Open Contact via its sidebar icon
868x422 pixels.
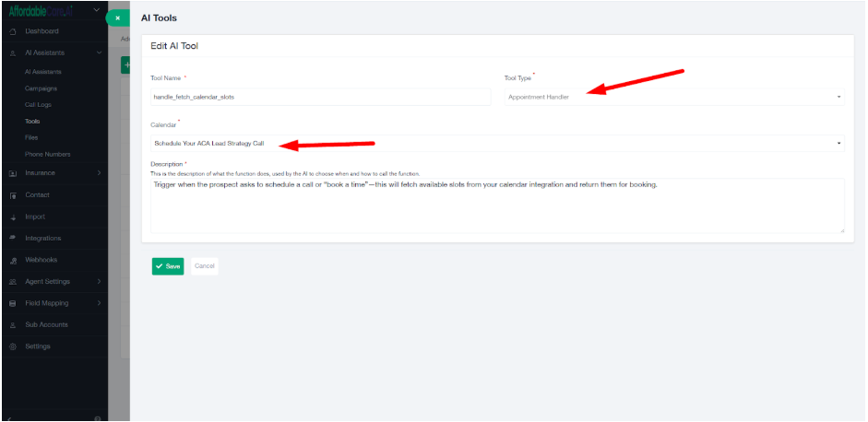(x=13, y=195)
